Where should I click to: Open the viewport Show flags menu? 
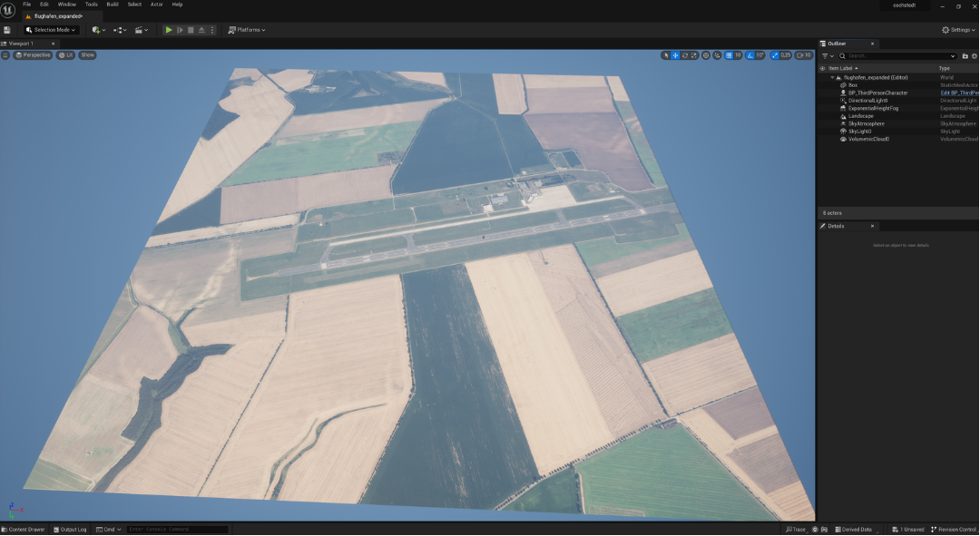(x=87, y=55)
